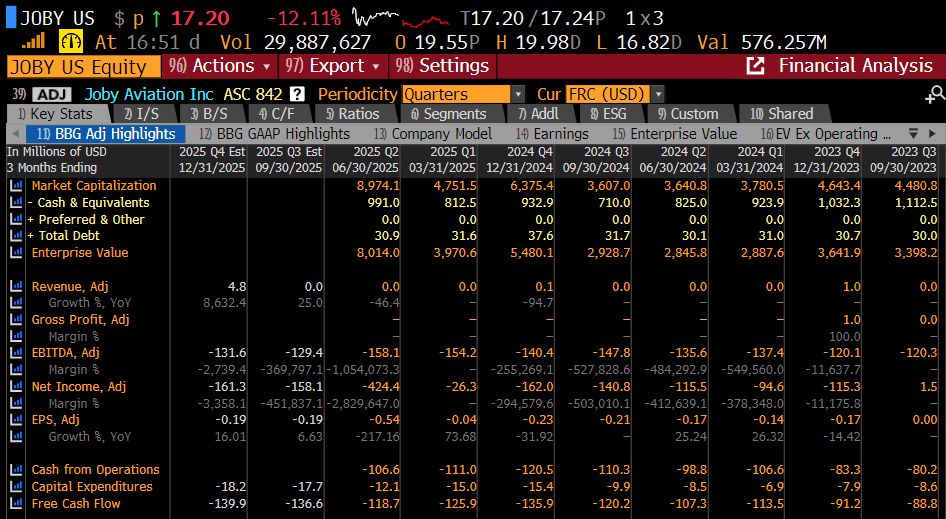Open chart icon for Net Income Margin % row
Screen dimensions: 946x519
(16, 403)
